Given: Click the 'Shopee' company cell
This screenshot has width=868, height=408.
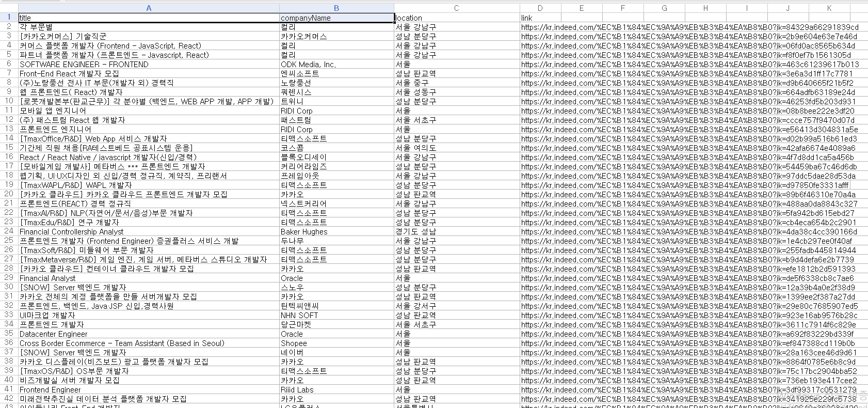Looking at the screenshot, I should point(336,343).
